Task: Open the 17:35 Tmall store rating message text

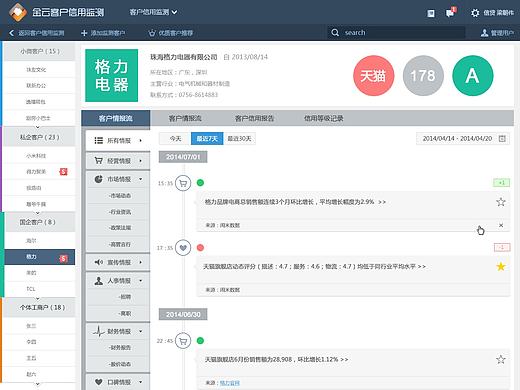Action: [314, 266]
